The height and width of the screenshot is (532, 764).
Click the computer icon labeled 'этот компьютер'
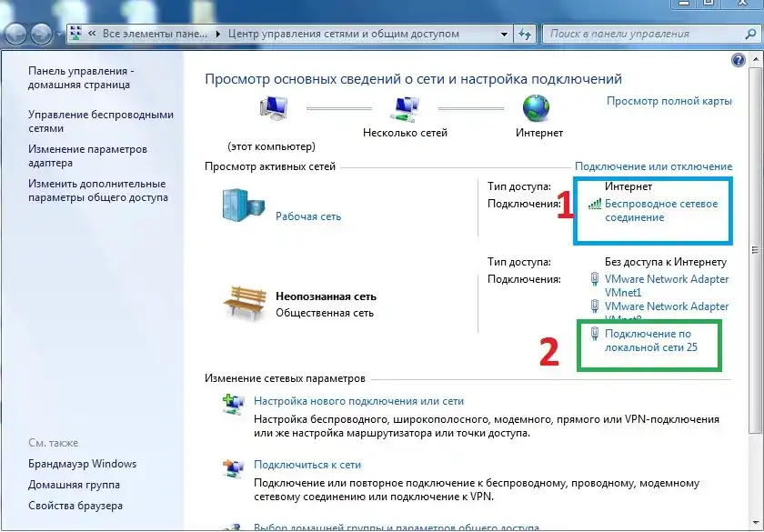click(x=272, y=109)
